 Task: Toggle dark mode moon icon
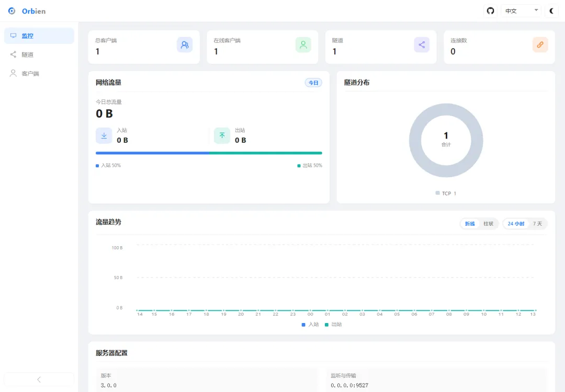click(x=551, y=11)
